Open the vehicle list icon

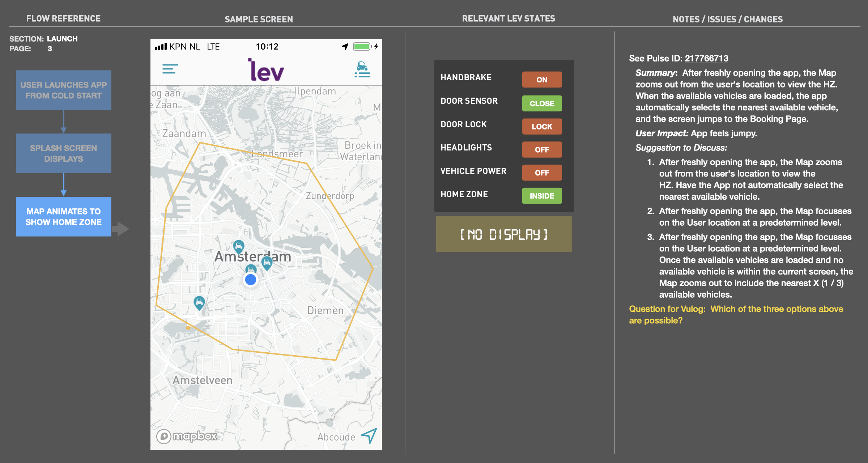click(x=362, y=69)
